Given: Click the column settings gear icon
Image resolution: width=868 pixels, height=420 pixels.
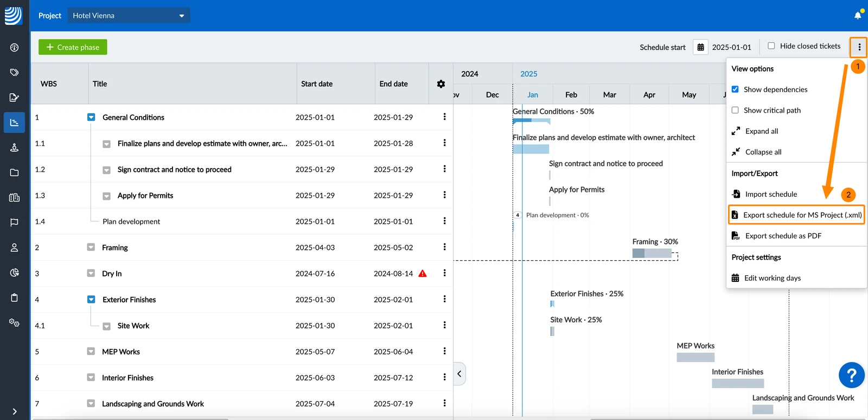Looking at the screenshot, I should pyautogui.click(x=441, y=84).
